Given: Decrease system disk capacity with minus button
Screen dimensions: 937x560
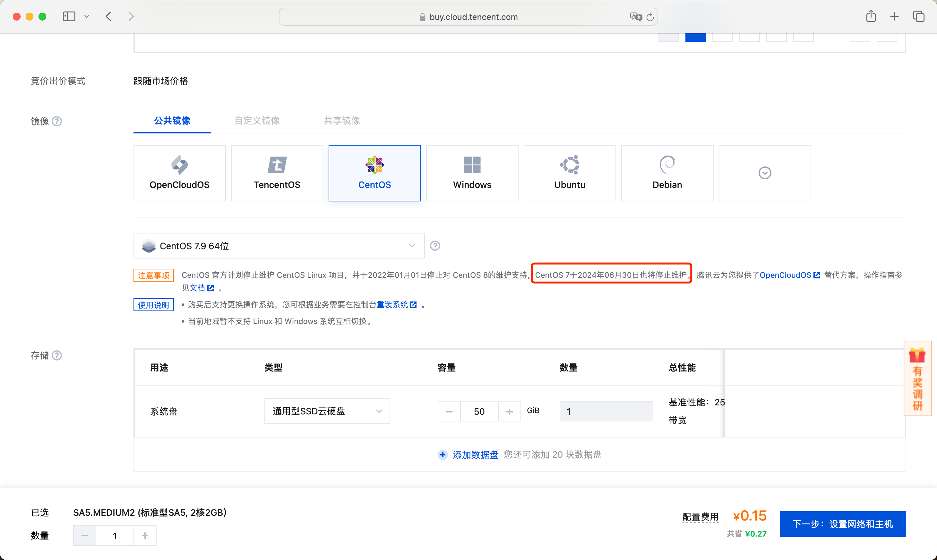Looking at the screenshot, I should (x=449, y=411).
